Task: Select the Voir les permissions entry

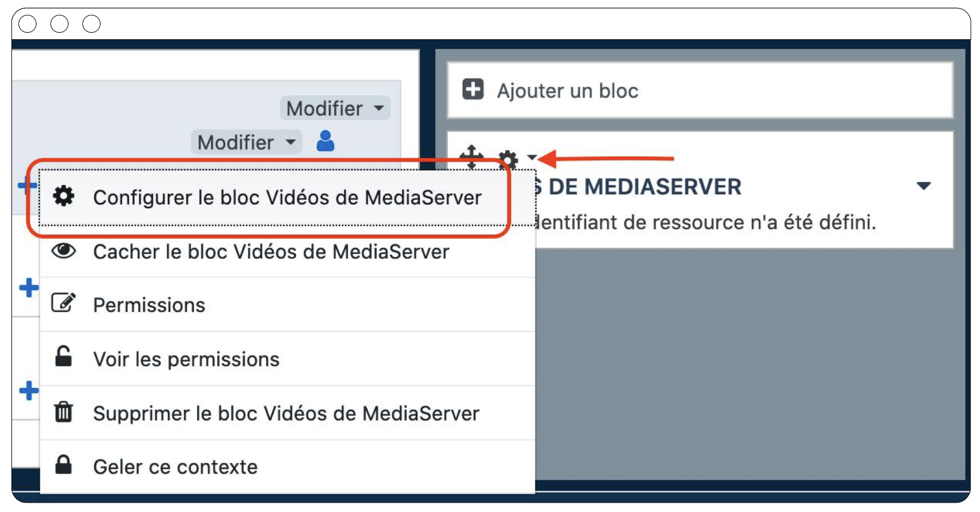Action: pos(186,360)
